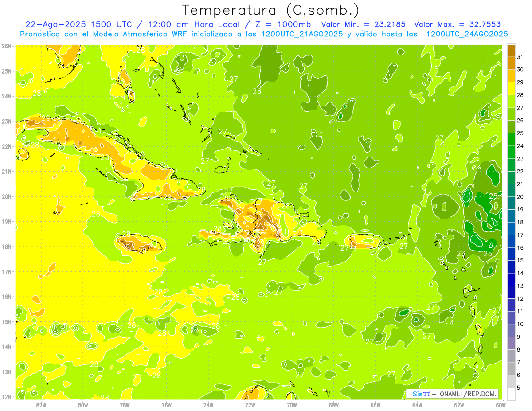Click the legend value "10"
Viewport: 532px width, 411px height.
520,324
